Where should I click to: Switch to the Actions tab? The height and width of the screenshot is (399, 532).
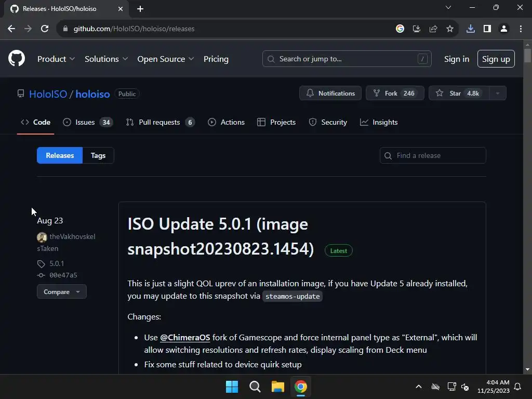tap(226, 122)
